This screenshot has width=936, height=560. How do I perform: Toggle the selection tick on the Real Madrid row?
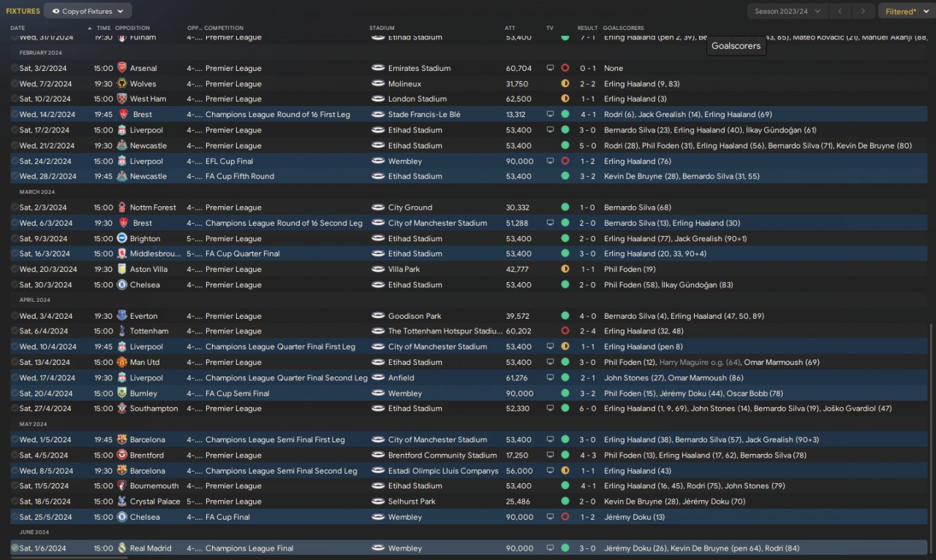pyautogui.click(x=15, y=548)
